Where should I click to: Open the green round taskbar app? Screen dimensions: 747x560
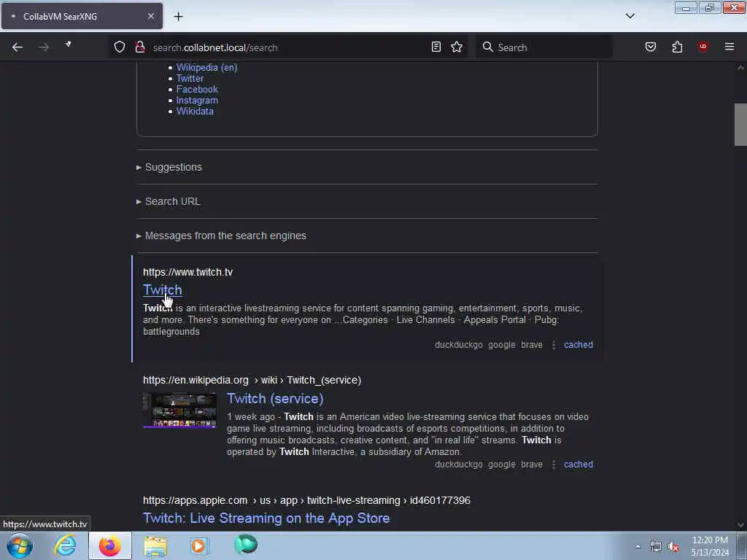click(x=246, y=545)
